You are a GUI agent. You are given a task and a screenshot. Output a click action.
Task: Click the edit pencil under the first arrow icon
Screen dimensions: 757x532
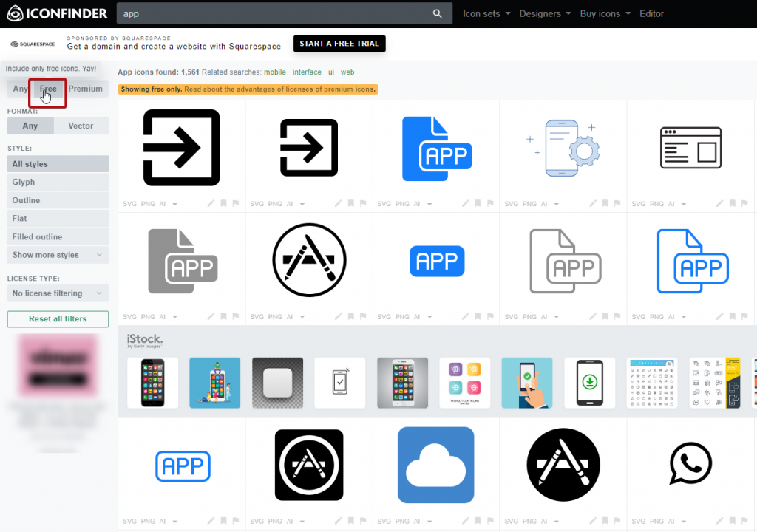click(x=211, y=203)
